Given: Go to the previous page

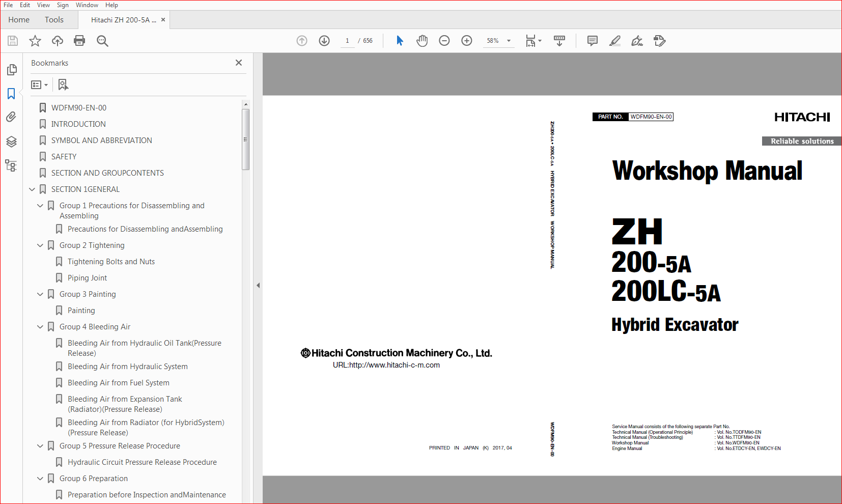Looking at the screenshot, I should pos(302,41).
